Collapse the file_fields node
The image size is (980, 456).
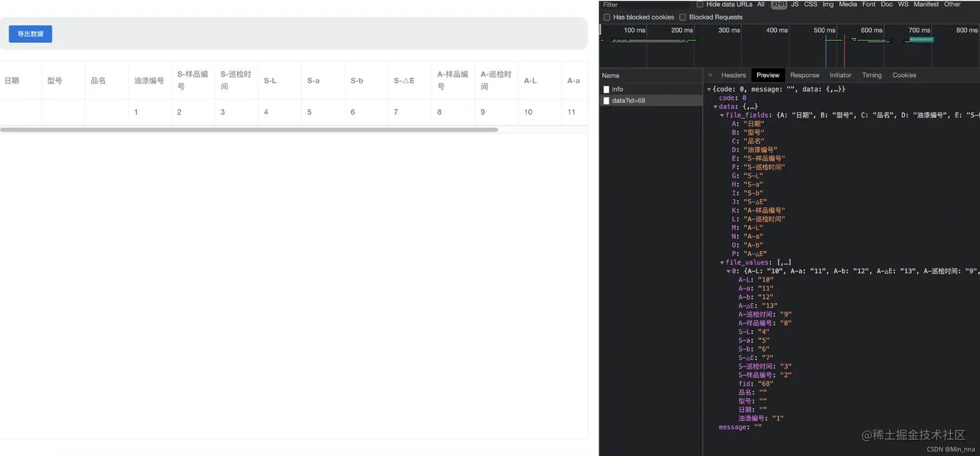tap(722, 115)
